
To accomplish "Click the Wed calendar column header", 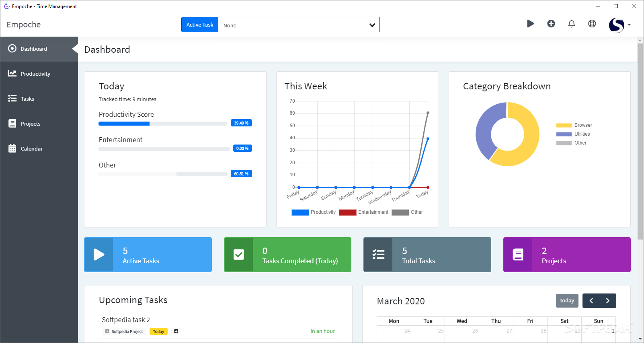I will tap(462, 321).
